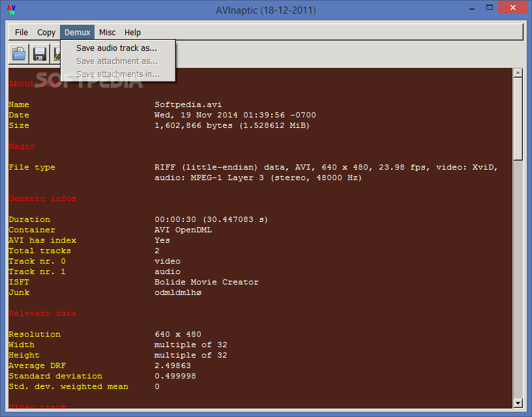Close the open Demux menu
Viewport: 532px width, 417px height.
(x=78, y=32)
